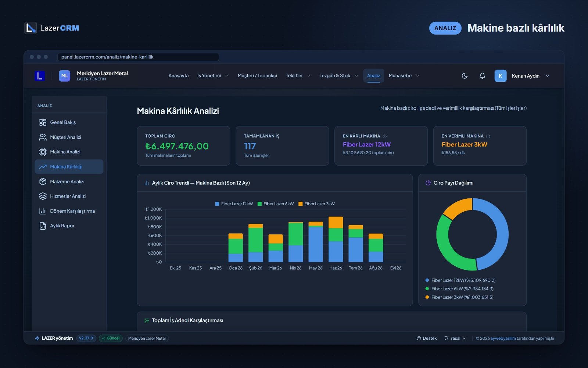The image size is (588, 368).
Task: Click Aylık Rapor document icon
Action: tap(43, 226)
